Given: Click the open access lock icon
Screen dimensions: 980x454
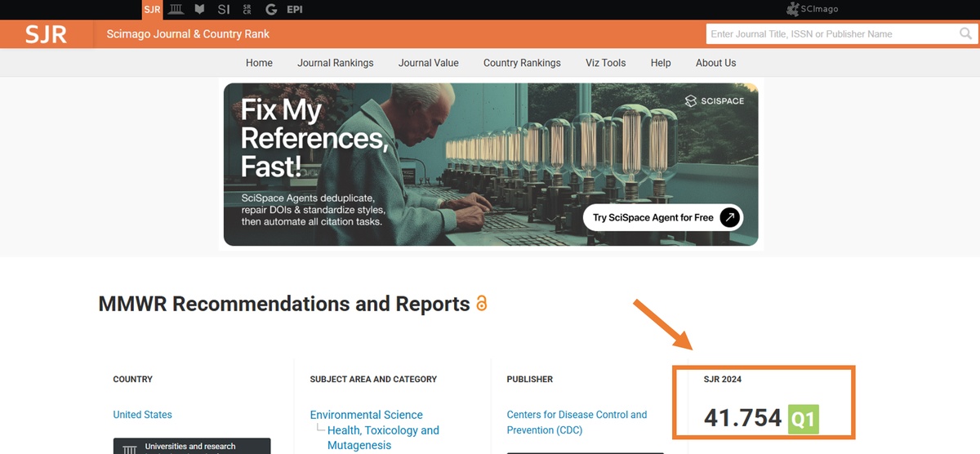Looking at the screenshot, I should click(x=481, y=304).
